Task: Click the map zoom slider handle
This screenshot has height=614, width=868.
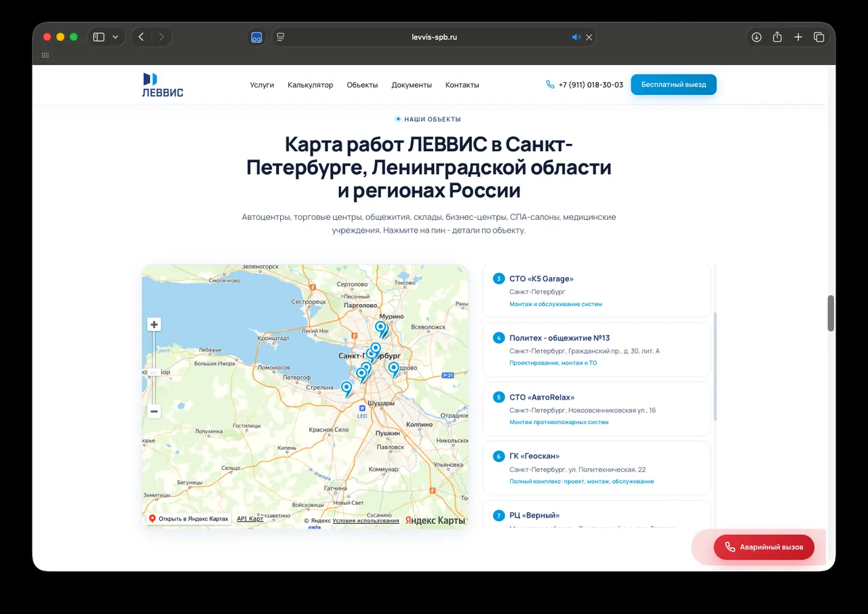Action: click(154, 372)
